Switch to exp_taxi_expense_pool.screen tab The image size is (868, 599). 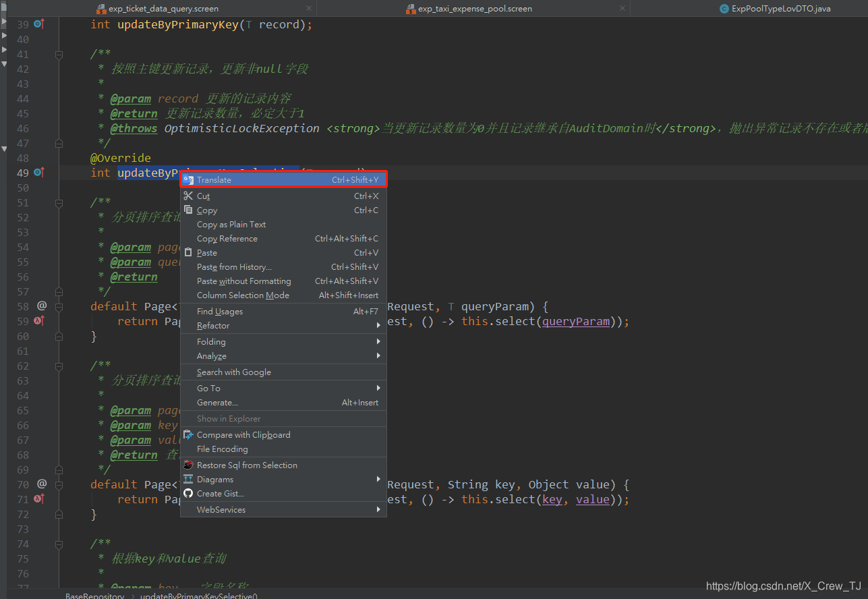pyautogui.click(x=475, y=9)
